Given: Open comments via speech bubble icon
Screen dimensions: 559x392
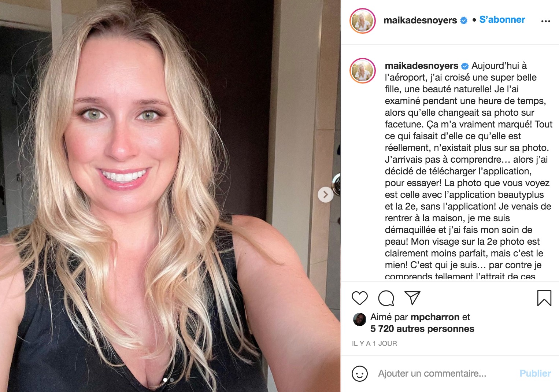Looking at the screenshot, I should click(x=386, y=298).
